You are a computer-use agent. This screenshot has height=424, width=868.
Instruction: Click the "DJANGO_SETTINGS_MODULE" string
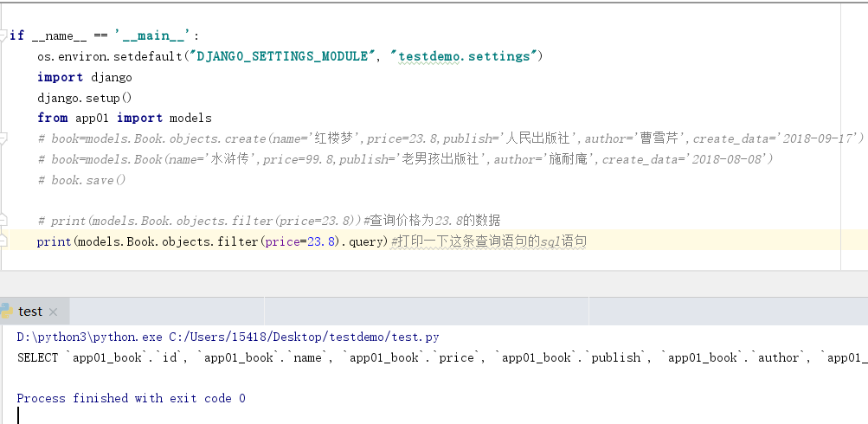[x=282, y=56]
